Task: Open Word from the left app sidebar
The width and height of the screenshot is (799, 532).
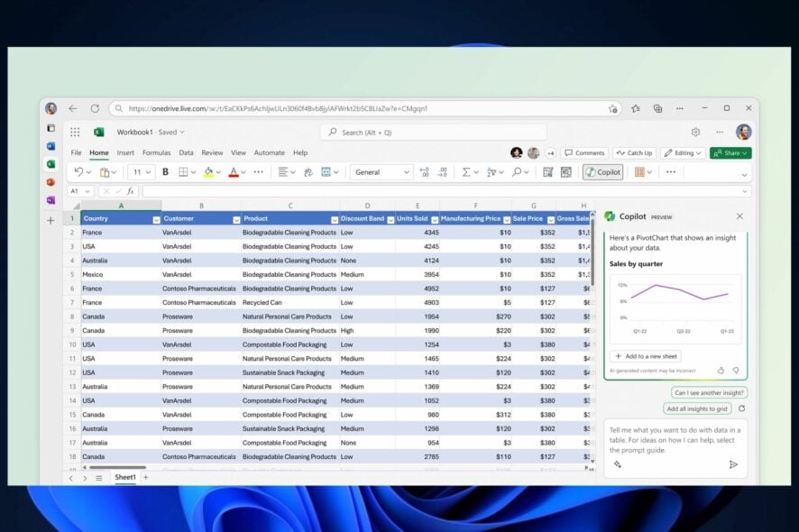Action: tap(51, 146)
